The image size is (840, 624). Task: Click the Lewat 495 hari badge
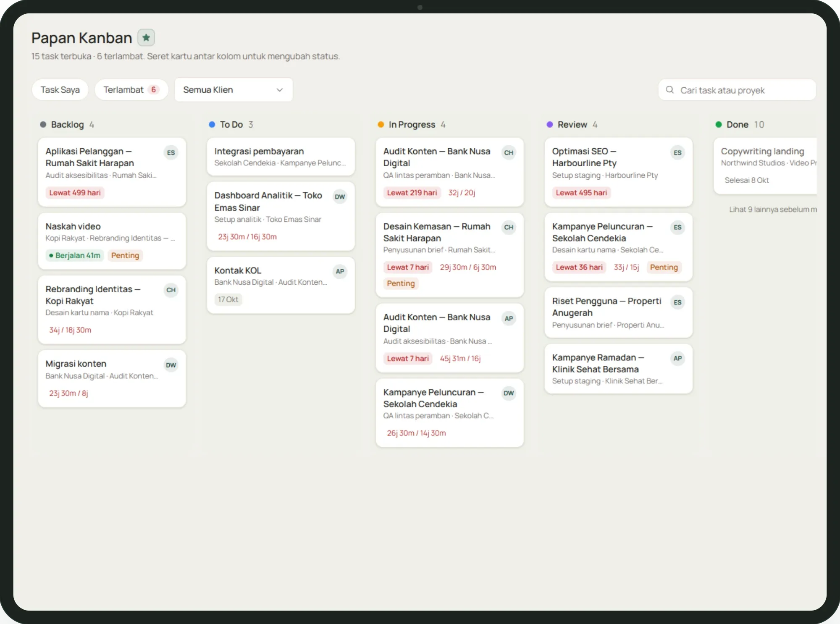pyautogui.click(x=581, y=193)
